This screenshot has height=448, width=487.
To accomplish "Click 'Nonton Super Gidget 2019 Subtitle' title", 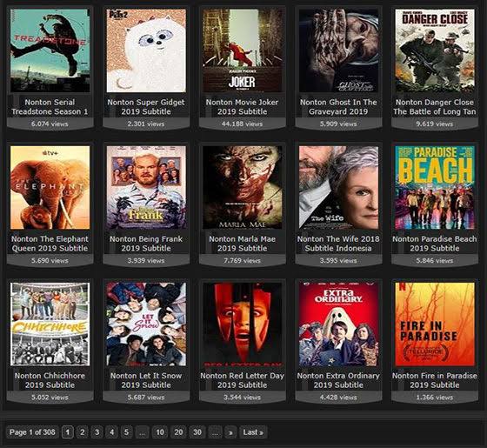I will pyautogui.click(x=146, y=107).
